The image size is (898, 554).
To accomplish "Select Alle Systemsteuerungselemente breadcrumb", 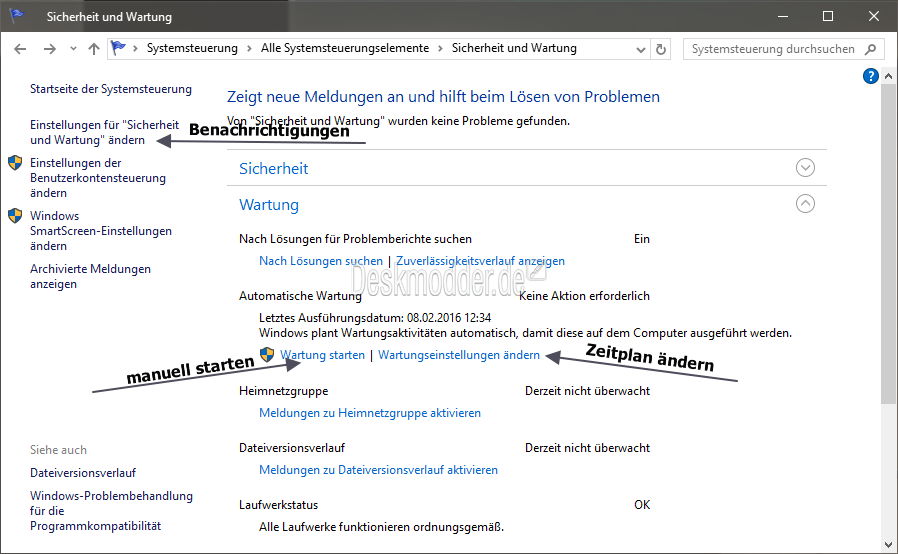I will click(345, 48).
